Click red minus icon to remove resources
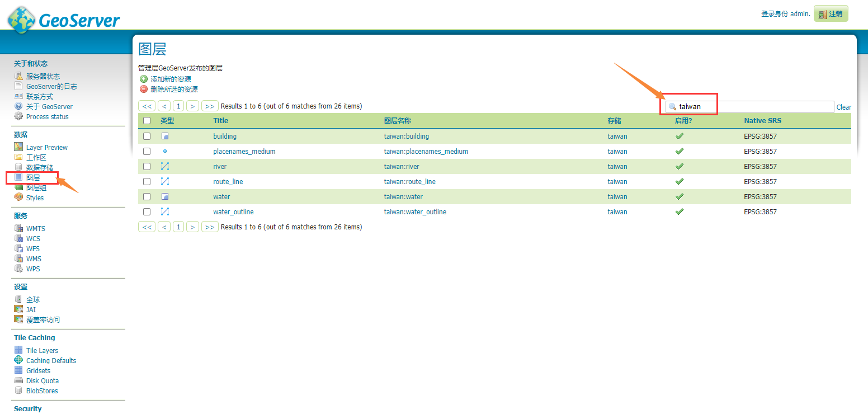Viewport: 868px width, 414px height. click(x=144, y=89)
